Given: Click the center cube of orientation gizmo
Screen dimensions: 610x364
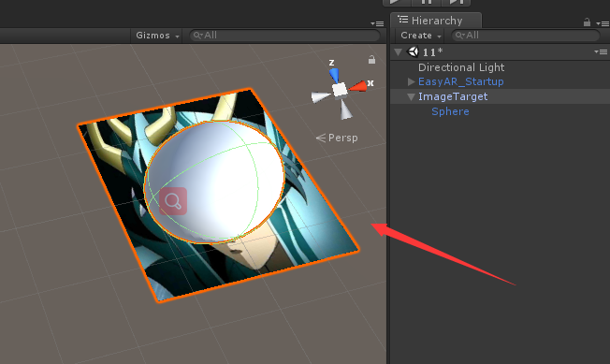Looking at the screenshot, I should 340,90.
